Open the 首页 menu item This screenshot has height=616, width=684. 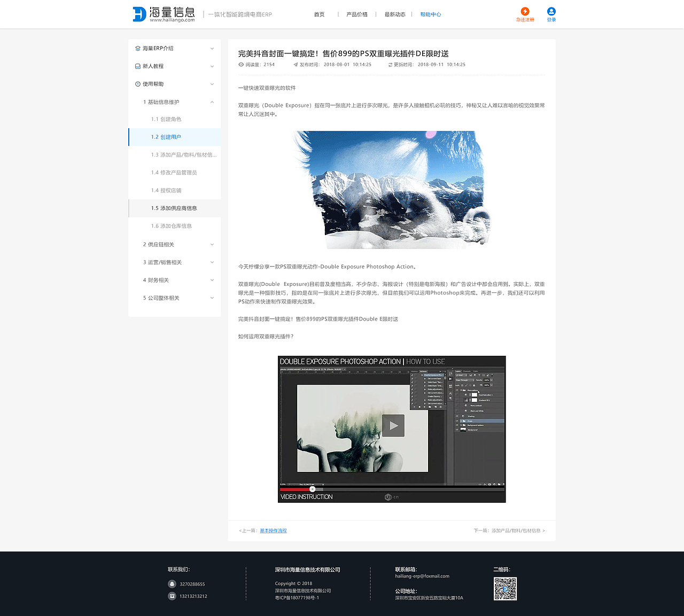pos(319,14)
